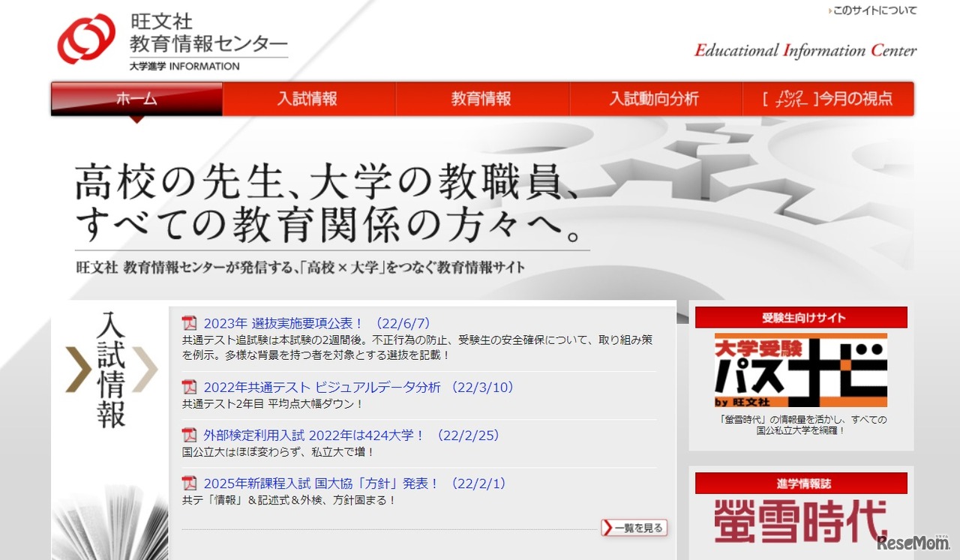960x560 pixels.
Task: Open the このサイトについて link
Action: pyautogui.click(x=876, y=10)
